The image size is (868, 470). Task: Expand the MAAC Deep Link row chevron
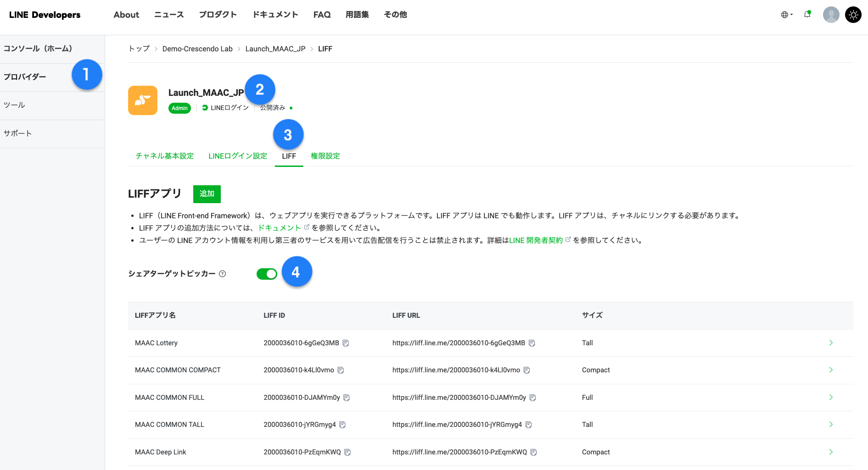coord(831,452)
